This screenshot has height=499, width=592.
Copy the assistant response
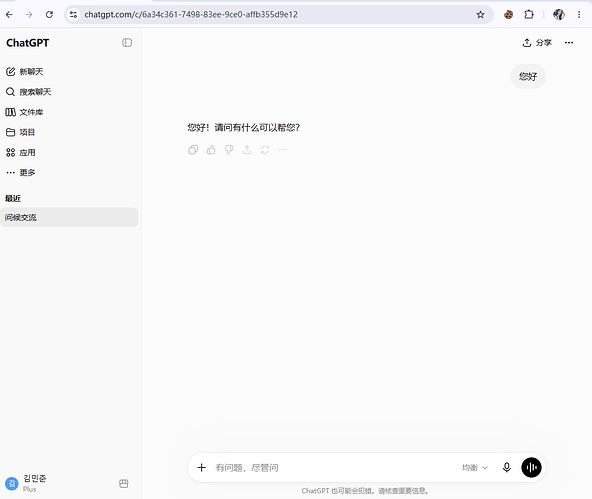[x=193, y=150]
